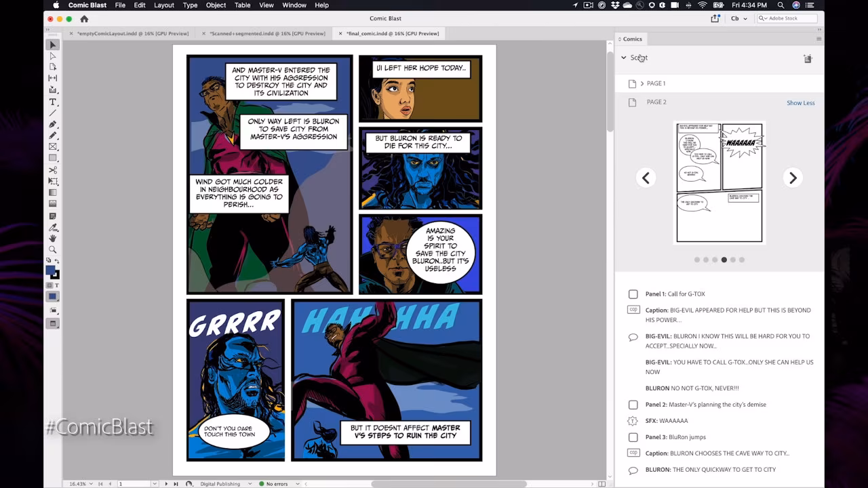
Task: Tick the Panel 2 Master-V's planning checkbox
Action: tap(633, 405)
